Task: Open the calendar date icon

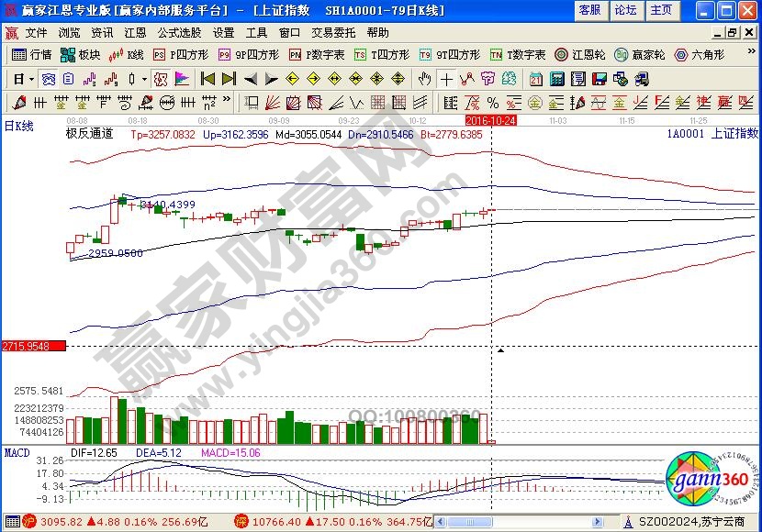Action: (x=535, y=79)
